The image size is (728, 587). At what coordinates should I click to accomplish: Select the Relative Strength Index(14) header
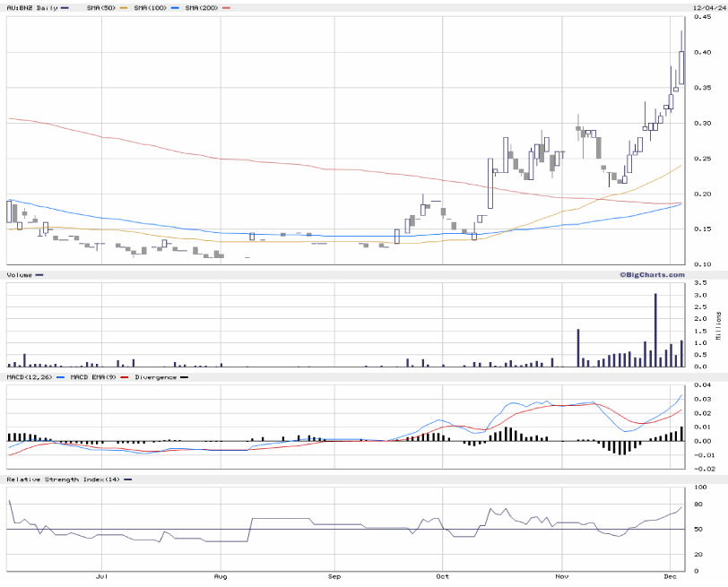click(x=62, y=480)
